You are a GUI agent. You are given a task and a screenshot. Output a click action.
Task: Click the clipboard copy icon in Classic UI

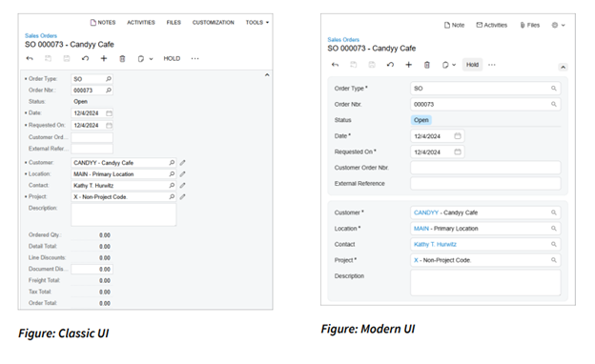140,59
